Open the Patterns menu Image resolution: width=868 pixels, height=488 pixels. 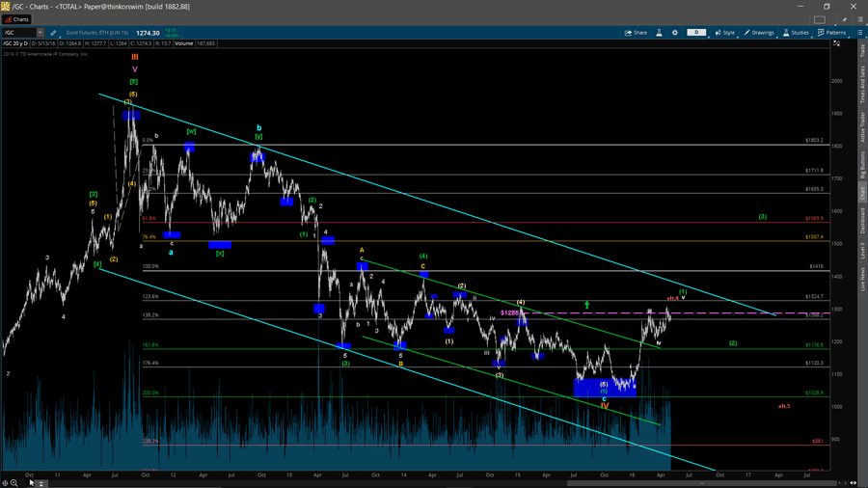[x=832, y=33]
